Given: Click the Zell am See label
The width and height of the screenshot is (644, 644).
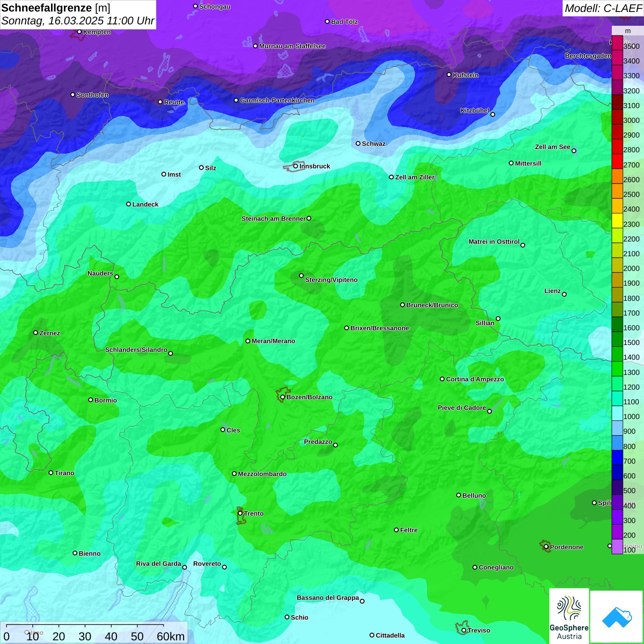Looking at the screenshot, I should [x=552, y=147].
